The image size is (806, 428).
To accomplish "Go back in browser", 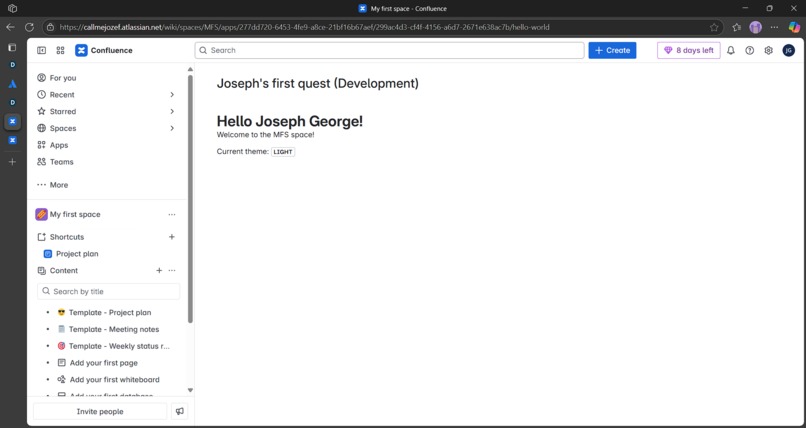I will [10, 27].
